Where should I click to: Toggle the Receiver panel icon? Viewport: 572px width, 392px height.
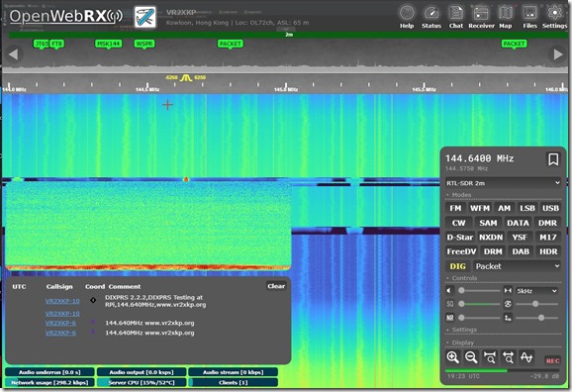tap(481, 17)
